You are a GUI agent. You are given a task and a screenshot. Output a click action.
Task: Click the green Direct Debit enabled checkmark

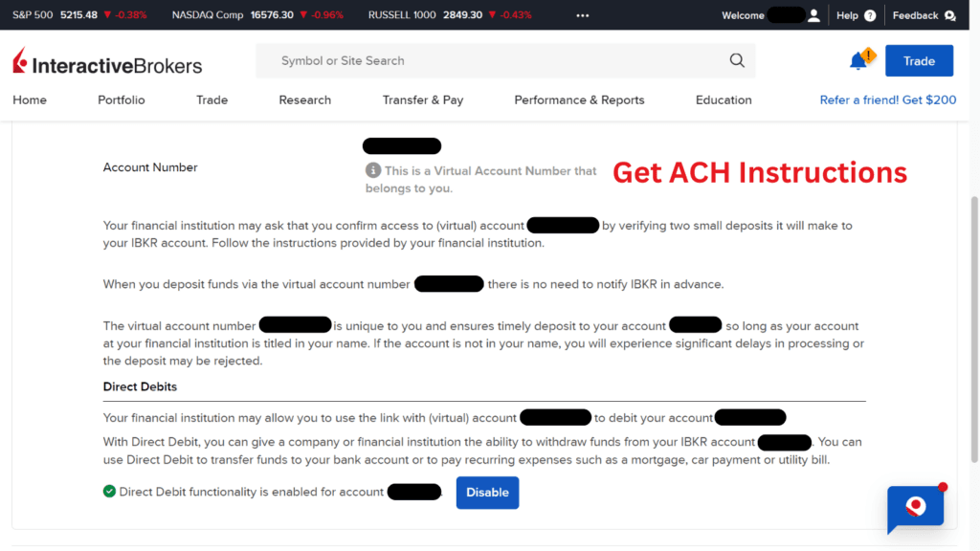(x=108, y=492)
